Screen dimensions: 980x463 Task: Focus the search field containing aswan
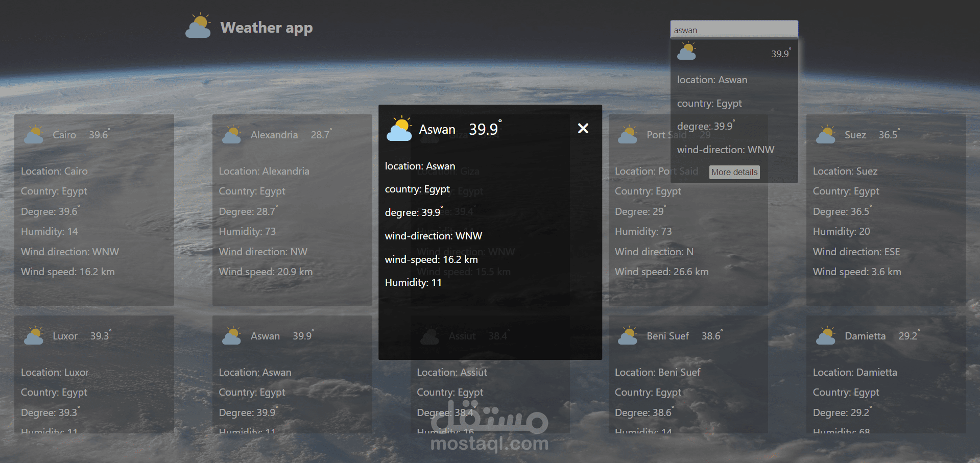(734, 30)
